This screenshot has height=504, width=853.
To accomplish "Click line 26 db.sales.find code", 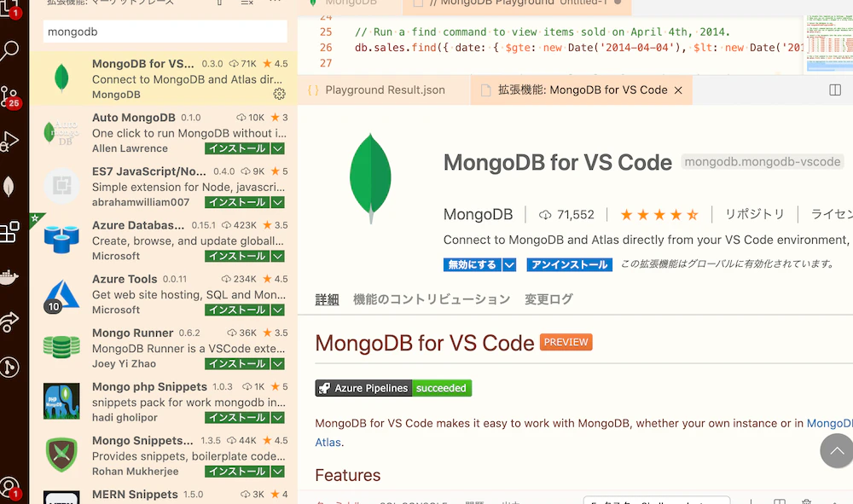I will tap(579, 48).
